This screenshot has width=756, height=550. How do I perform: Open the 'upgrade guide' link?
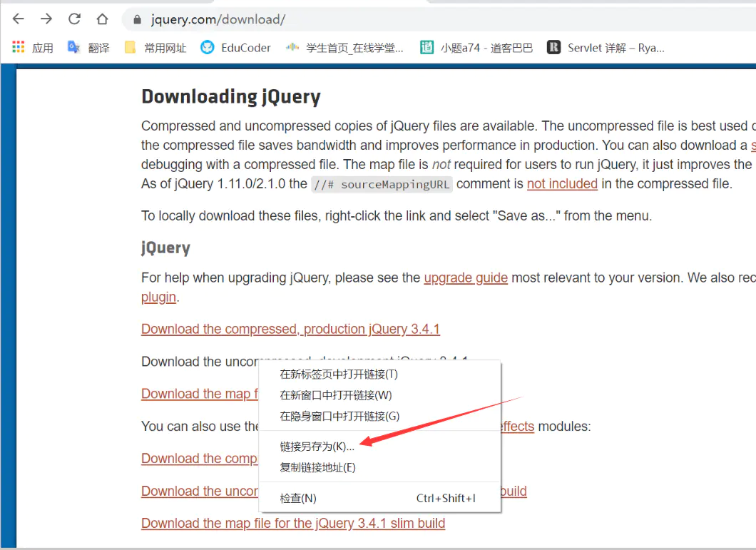point(466,278)
